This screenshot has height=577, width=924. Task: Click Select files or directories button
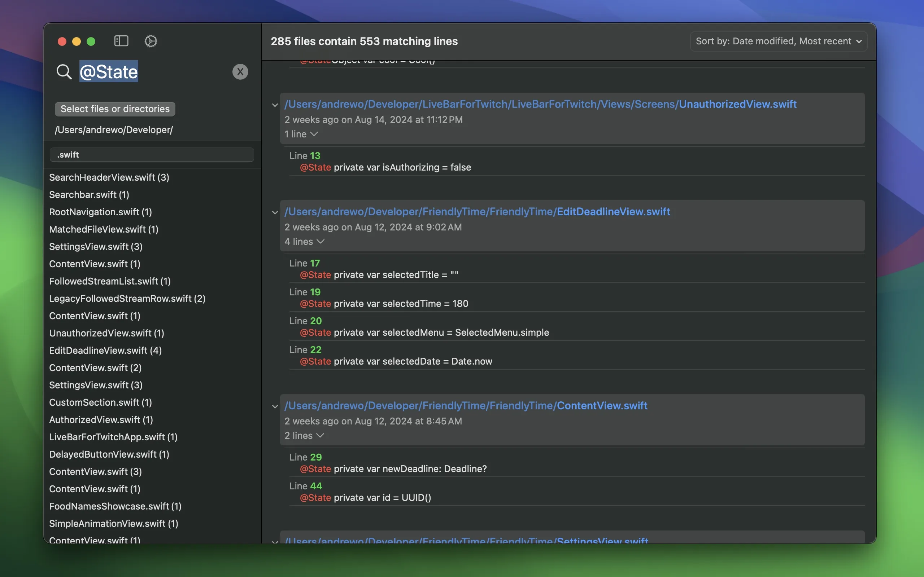(x=114, y=108)
